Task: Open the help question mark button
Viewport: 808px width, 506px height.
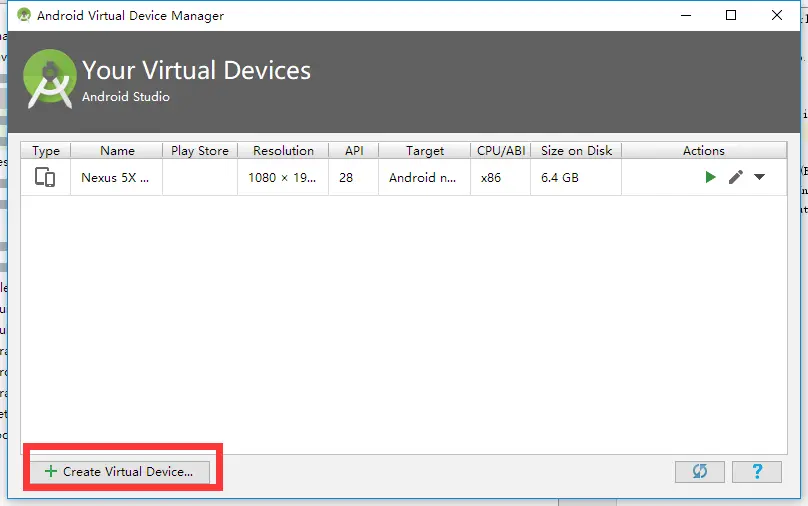Action: click(757, 471)
